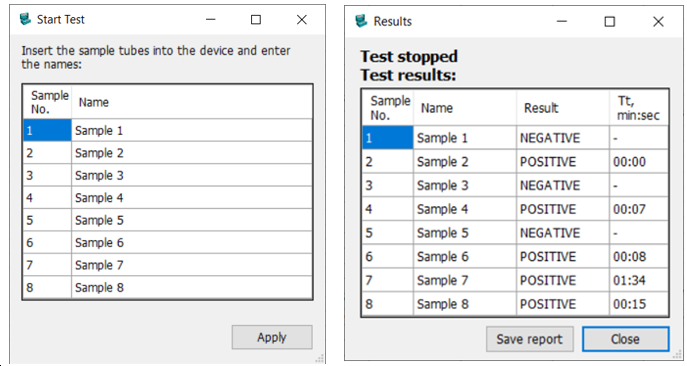Select Sample 2 name cell in Results
Screen dimensions: 687x366
click(x=464, y=162)
